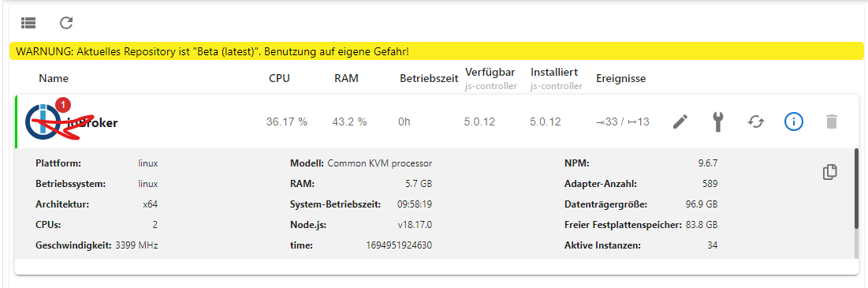The image size is (868, 288).
Task: Toggle host details with blue info icon
Action: (x=793, y=122)
